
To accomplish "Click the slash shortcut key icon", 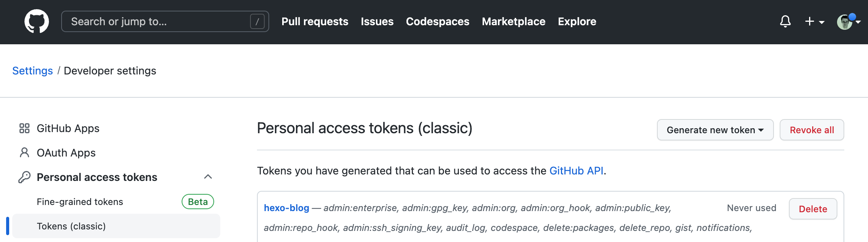I will [x=257, y=21].
